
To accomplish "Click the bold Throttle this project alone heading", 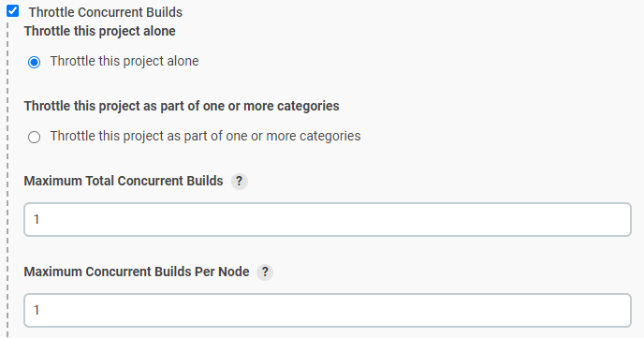I will point(100,31).
